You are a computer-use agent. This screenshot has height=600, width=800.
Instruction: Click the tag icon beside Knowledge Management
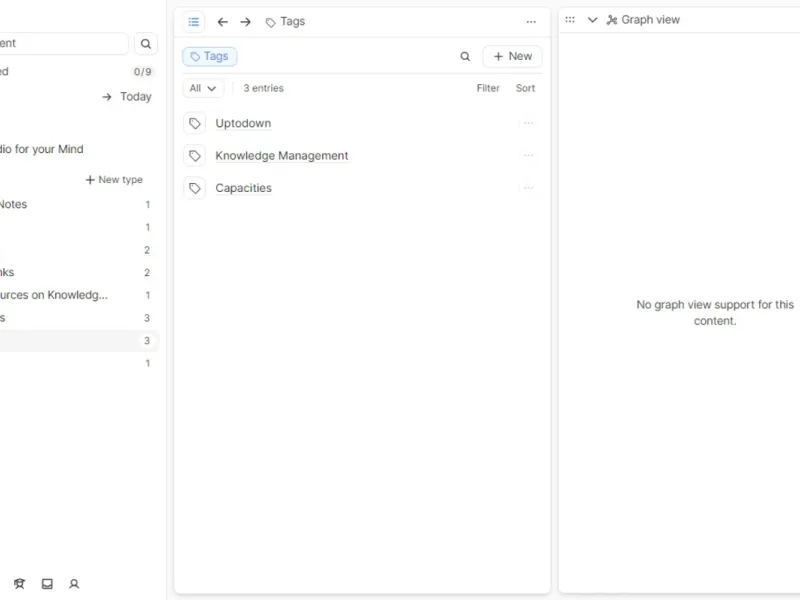point(194,156)
